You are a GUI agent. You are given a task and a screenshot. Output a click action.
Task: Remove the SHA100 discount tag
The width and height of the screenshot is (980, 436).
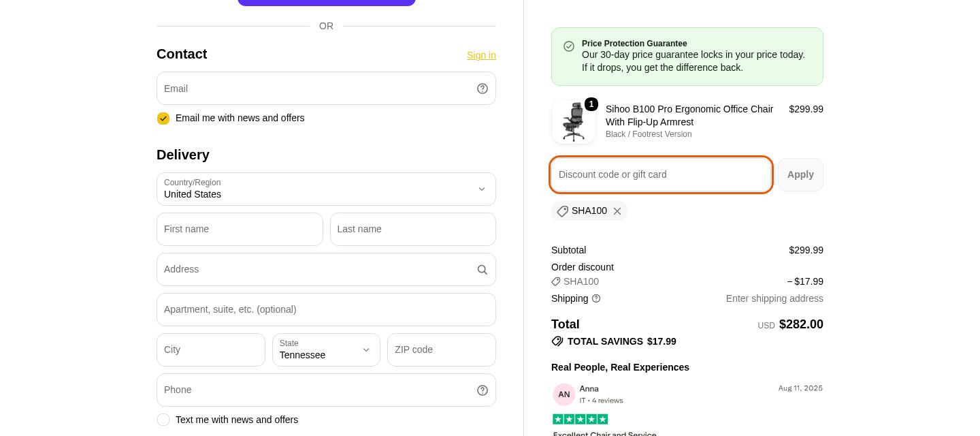pos(617,211)
